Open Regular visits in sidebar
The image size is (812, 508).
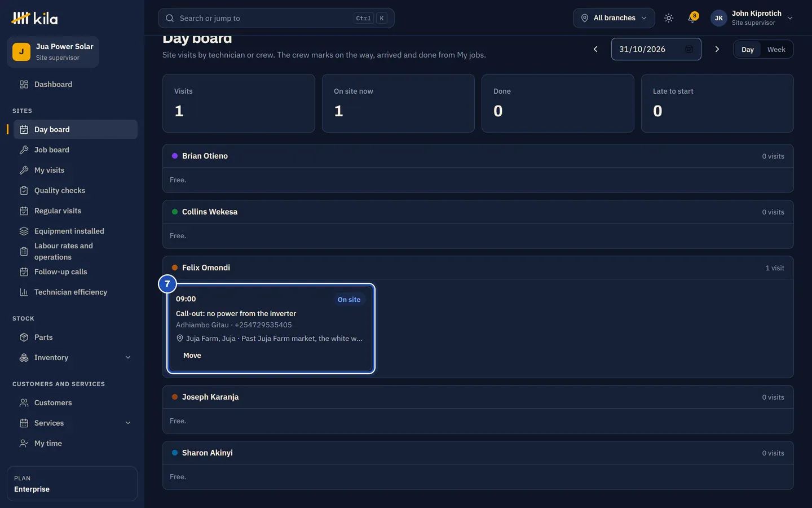click(x=76, y=211)
